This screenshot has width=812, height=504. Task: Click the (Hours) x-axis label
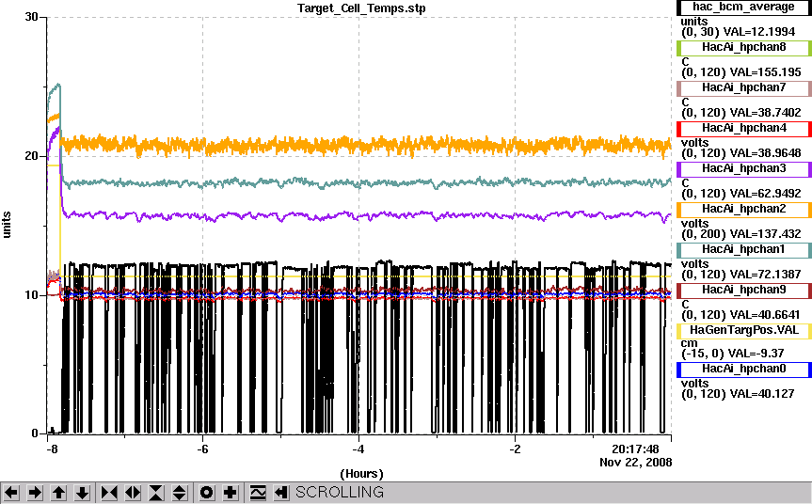[361, 474]
